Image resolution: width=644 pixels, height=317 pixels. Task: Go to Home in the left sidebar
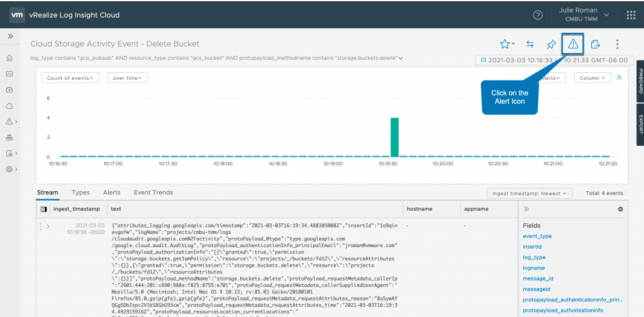pyautogui.click(x=9, y=58)
